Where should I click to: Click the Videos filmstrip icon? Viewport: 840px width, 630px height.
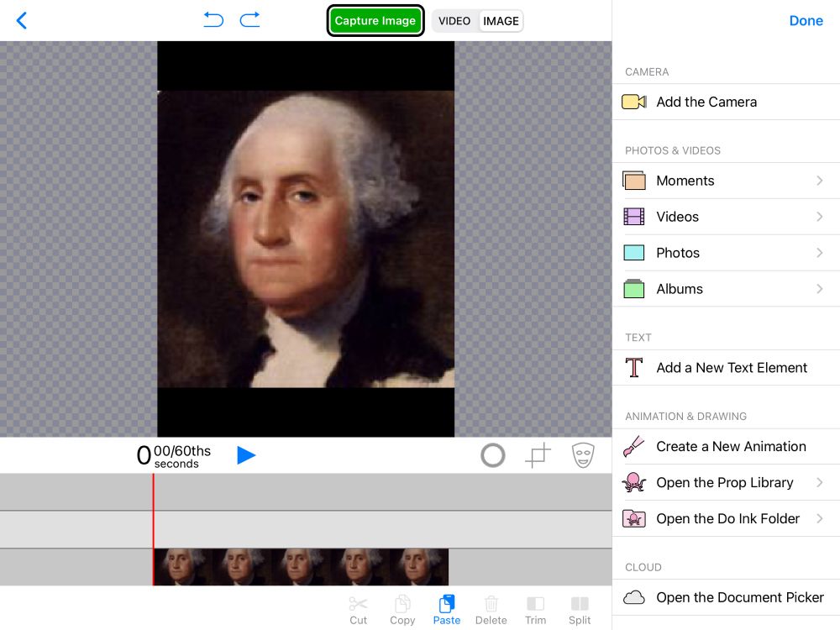coord(633,217)
